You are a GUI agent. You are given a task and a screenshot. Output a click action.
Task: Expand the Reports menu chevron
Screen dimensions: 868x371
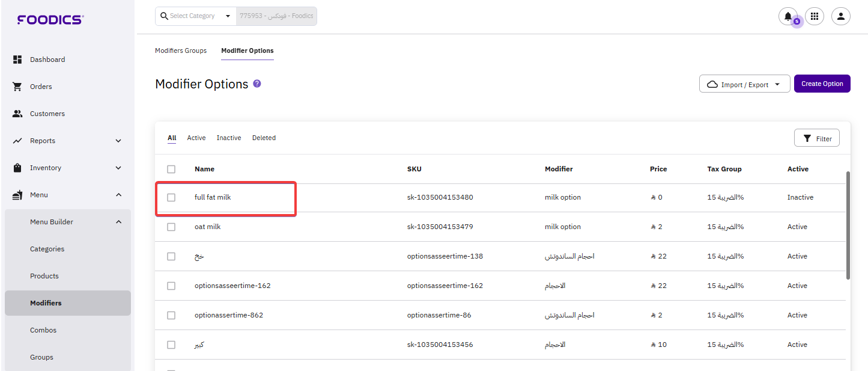coord(118,141)
